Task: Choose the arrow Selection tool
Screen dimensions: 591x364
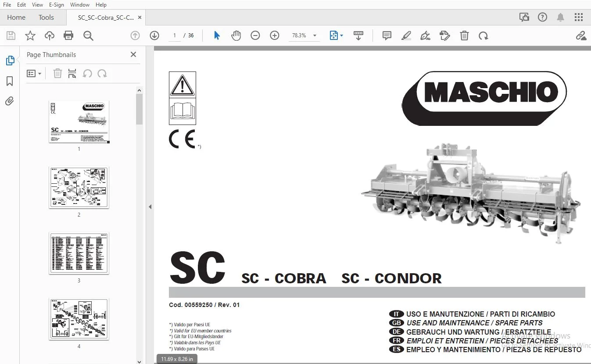Action: 217,36
